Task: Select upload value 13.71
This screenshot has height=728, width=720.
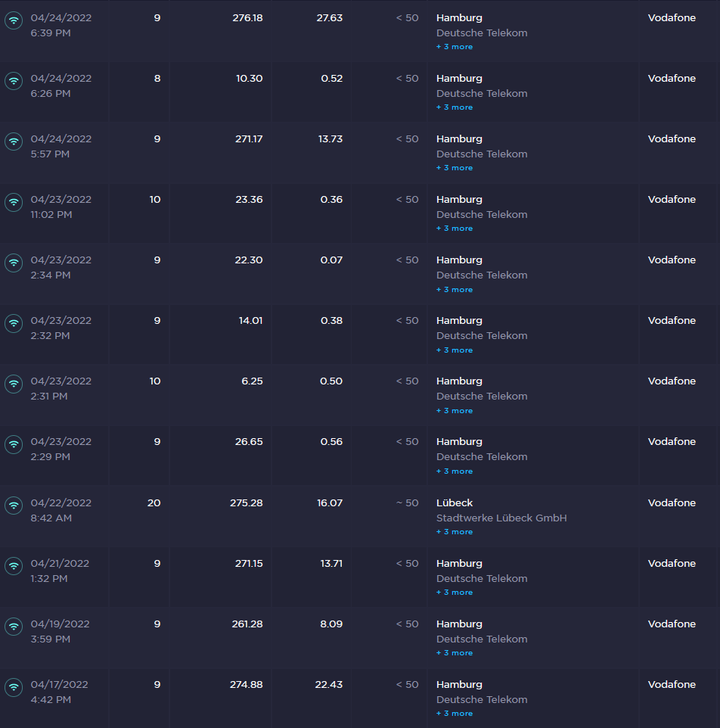Action: (x=331, y=564)
